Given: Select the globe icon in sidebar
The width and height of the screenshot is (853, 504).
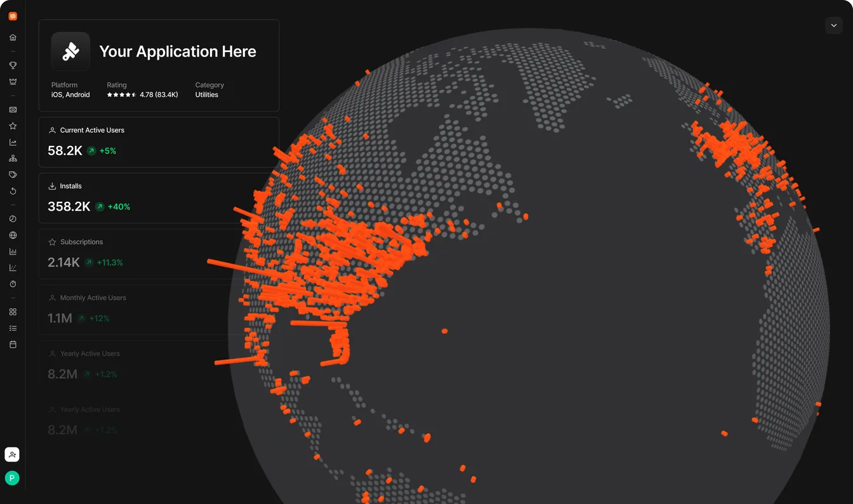Looking at the screenshot, I should click(x=13, y=235).
